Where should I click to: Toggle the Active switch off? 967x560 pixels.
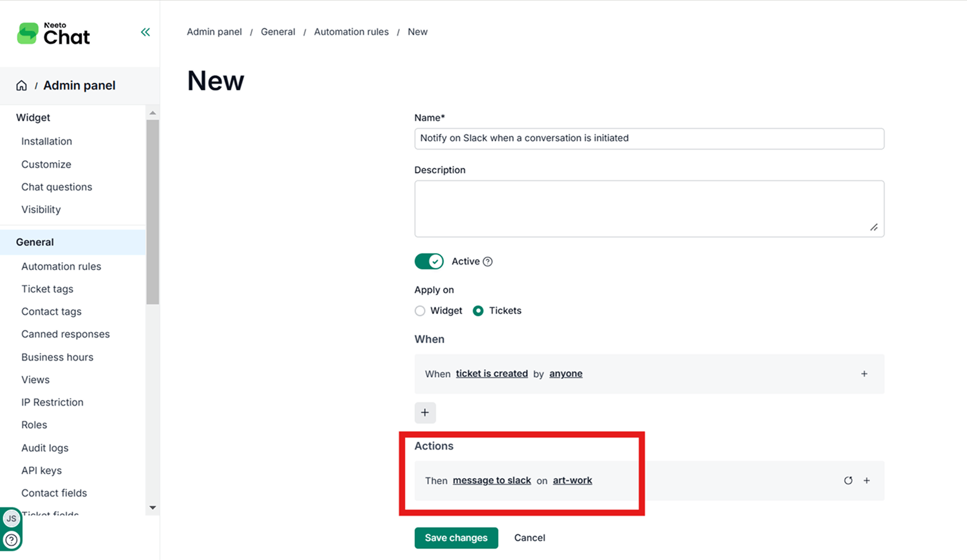[429, 262]
